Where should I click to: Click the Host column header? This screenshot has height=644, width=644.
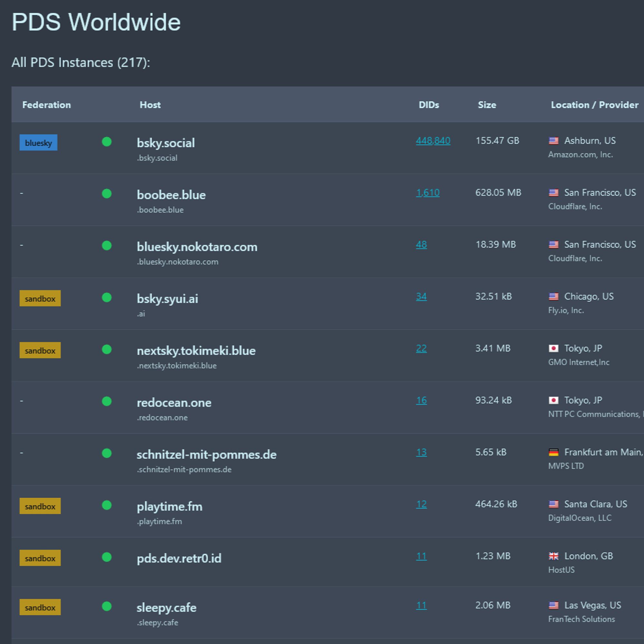tap(150, 105)
